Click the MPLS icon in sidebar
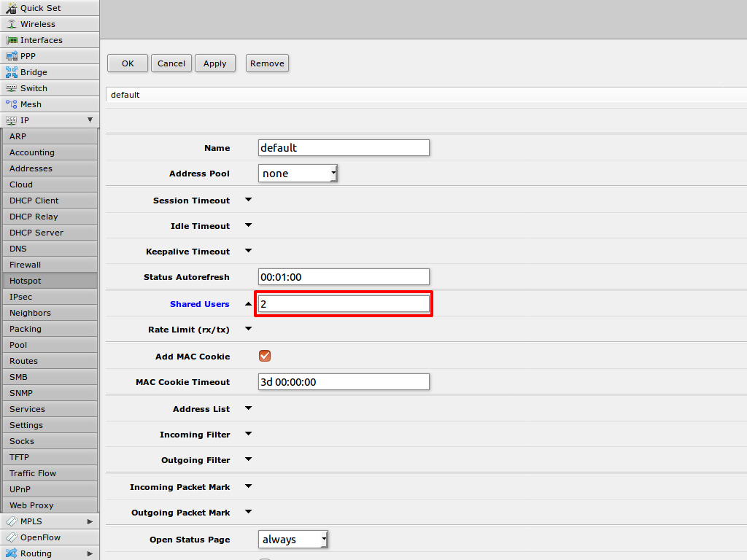 12,521
